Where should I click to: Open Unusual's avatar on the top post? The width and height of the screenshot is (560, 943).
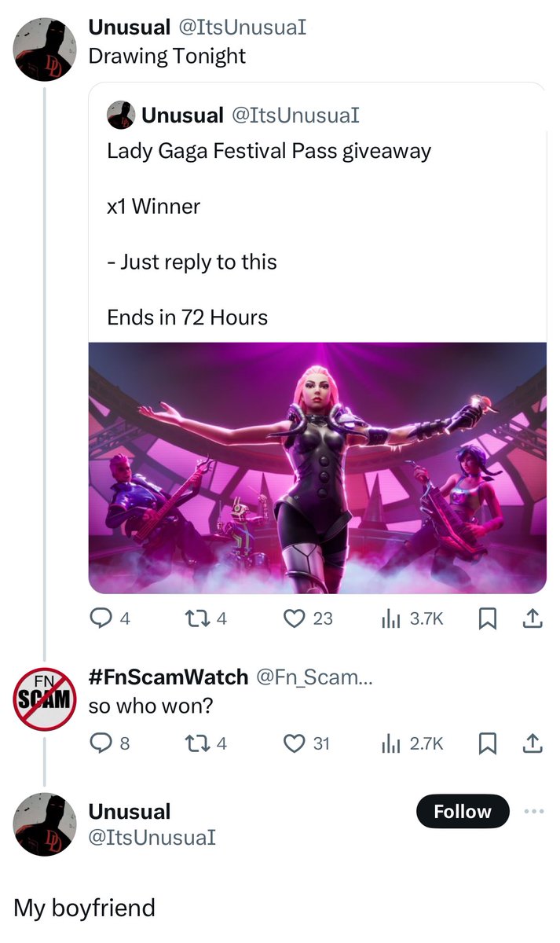[x=44, y=49]
